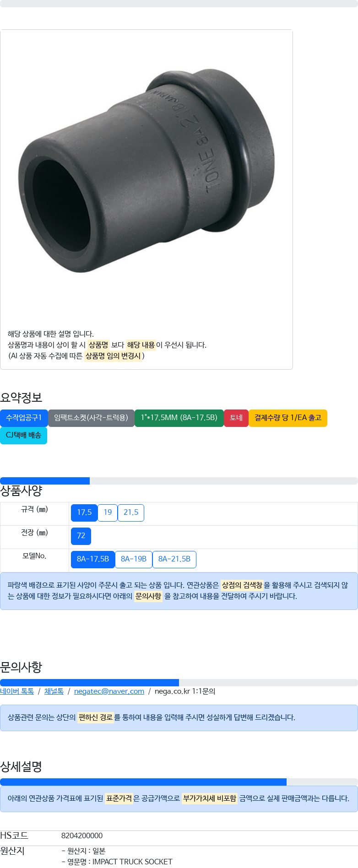Click the 수작업공구1 category tag

pos(24,418)
